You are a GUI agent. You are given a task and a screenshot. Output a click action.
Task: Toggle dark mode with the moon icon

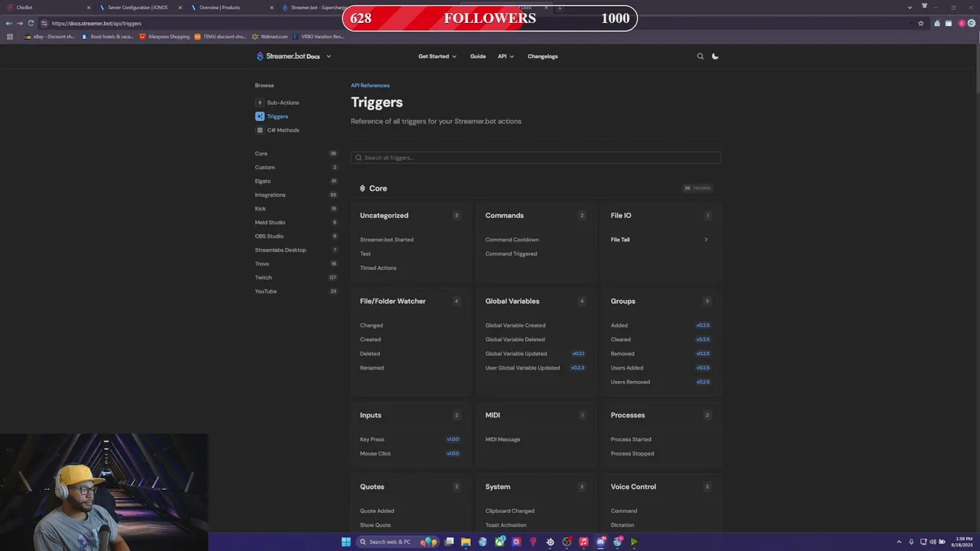(x=715, y=56)
